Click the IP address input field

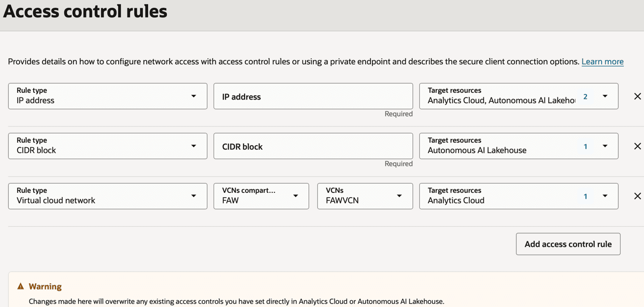pos(313,96)
